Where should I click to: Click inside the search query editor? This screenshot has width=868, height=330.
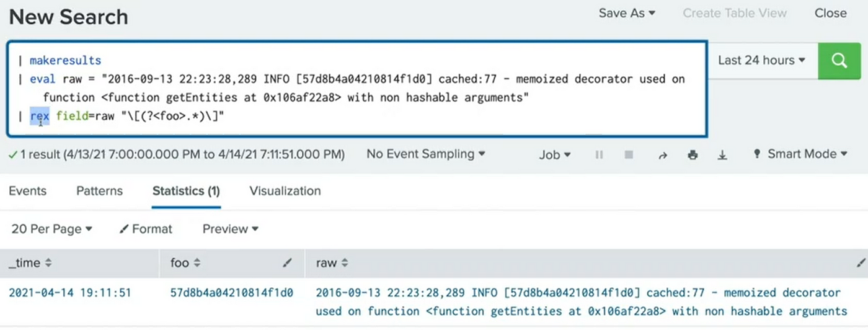click(356, 88)
